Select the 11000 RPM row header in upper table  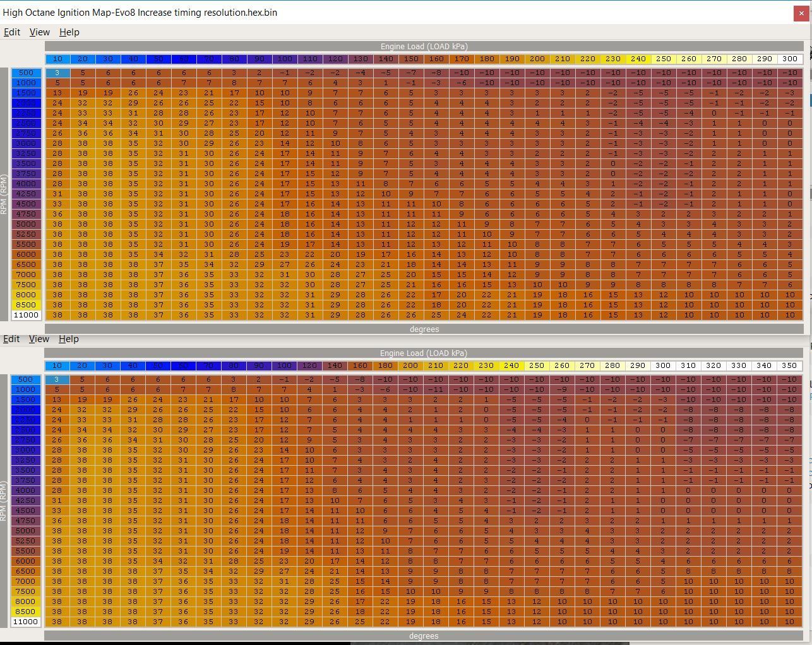(x=26, y=315)
